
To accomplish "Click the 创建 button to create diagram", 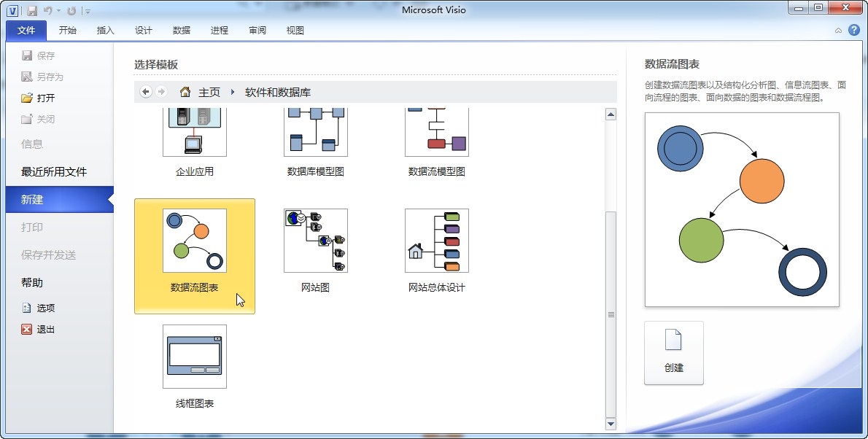I will 673,353.
